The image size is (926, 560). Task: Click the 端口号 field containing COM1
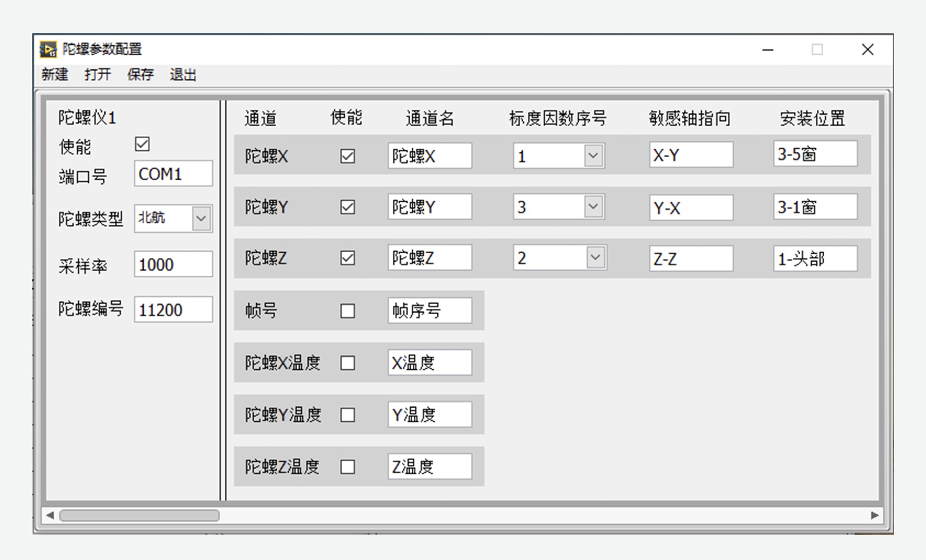point(173,174)
